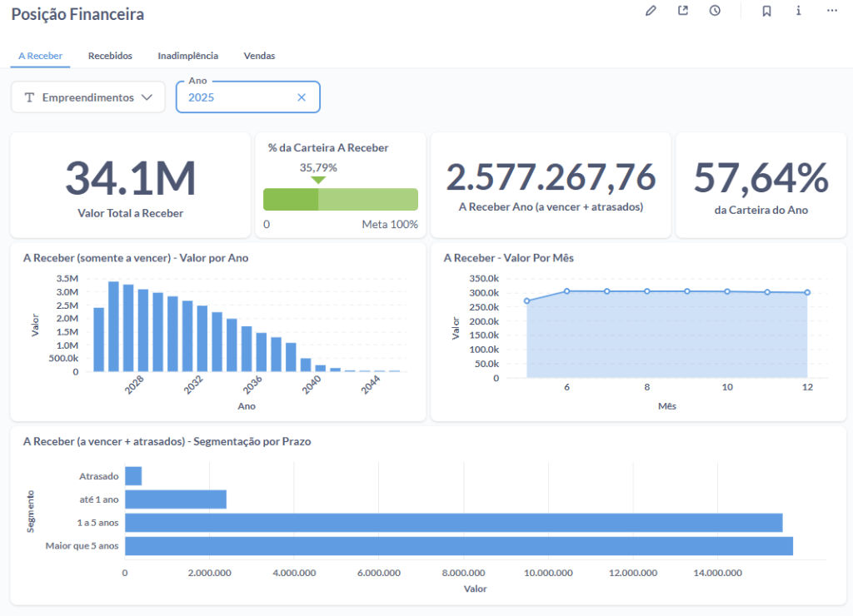Click the "A Receber - Valor Por Mês" chart title
The width and height of the screenshot is (853, 616).
point(508,258)
